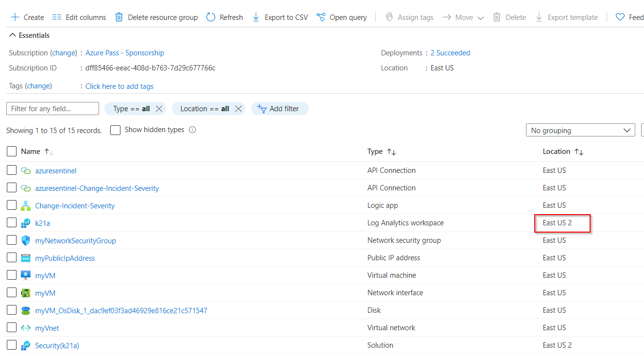Select the checkbox for the myVM virtual machine row
644x354 pixels.
12,274
